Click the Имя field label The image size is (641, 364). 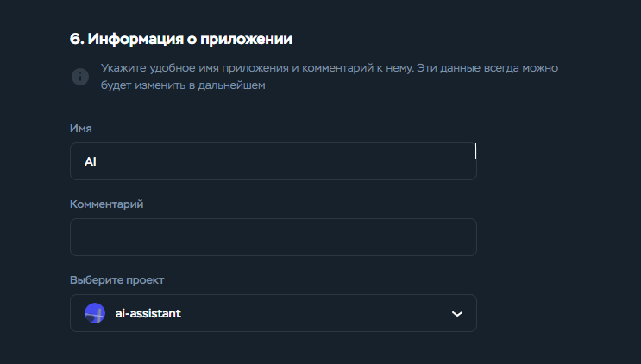(x=81, y=128)
